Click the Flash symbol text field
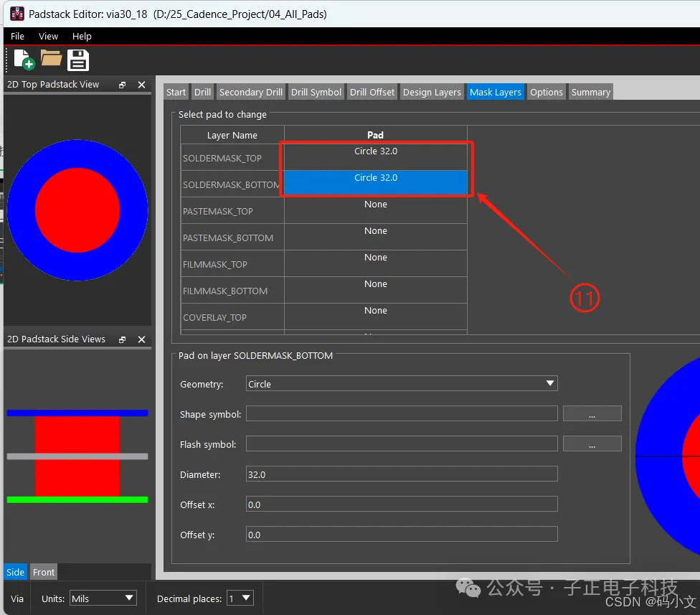The height and width of the screenshot is (615, 700). click(402, 444)
